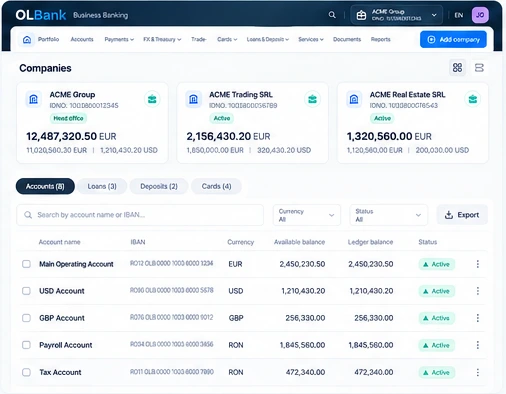
Task: Open the Accounts navigation item
Action: click(82, 39)
